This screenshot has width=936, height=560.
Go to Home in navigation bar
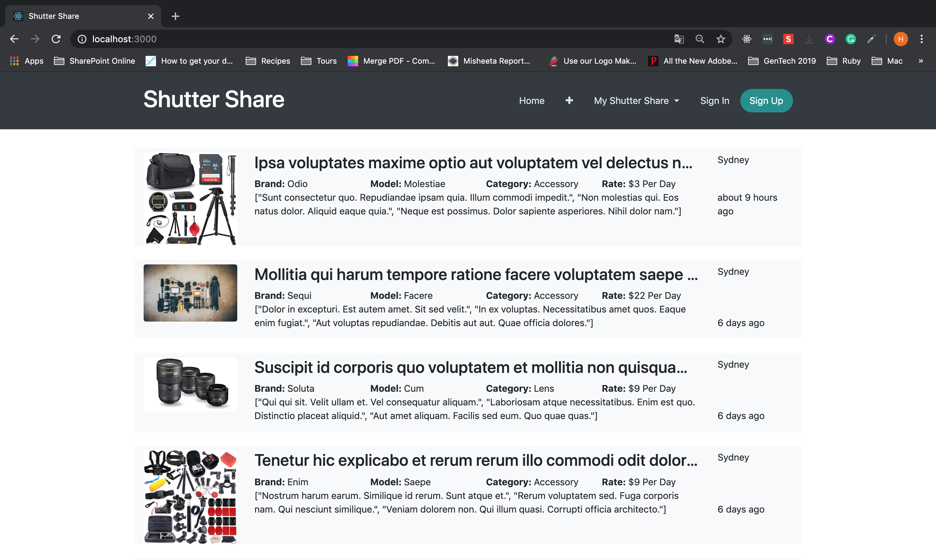(x=531, y=101)
